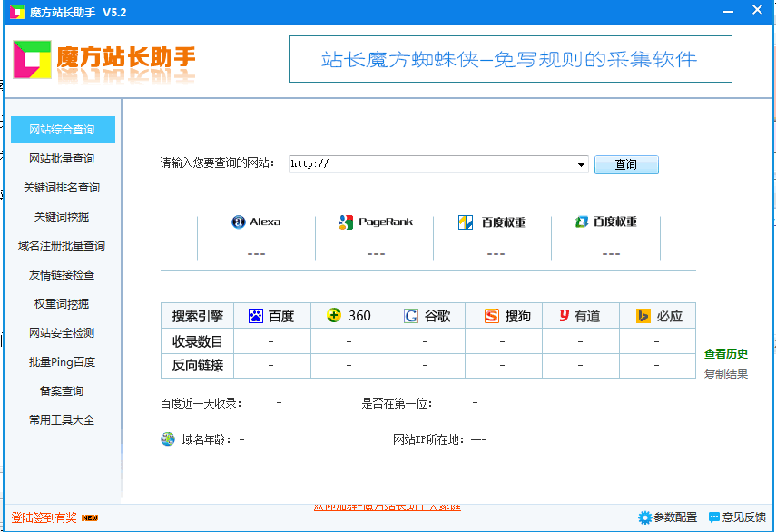776x532 pixels.
Task: Click the PageRank icon
Action: pos(345,222)
